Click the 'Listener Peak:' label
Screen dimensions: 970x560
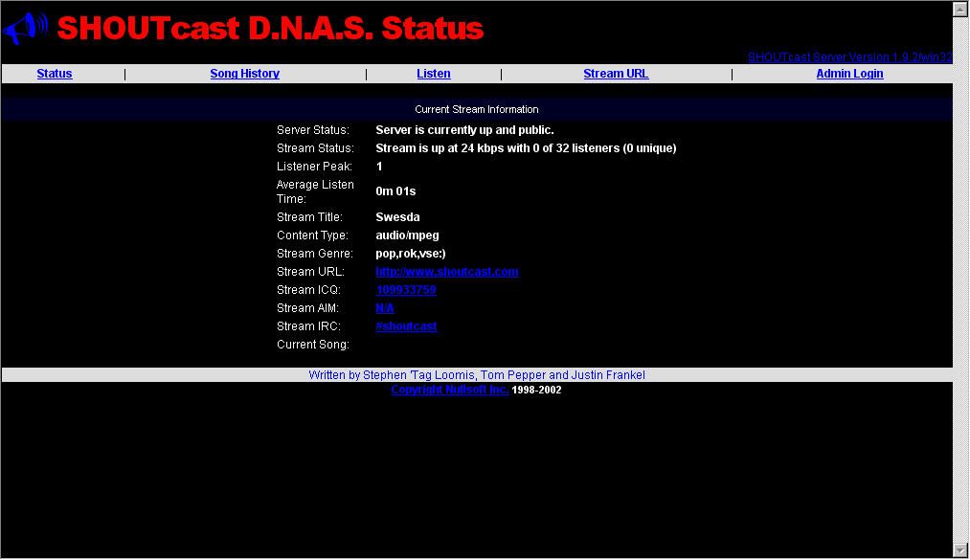[314, 167]
